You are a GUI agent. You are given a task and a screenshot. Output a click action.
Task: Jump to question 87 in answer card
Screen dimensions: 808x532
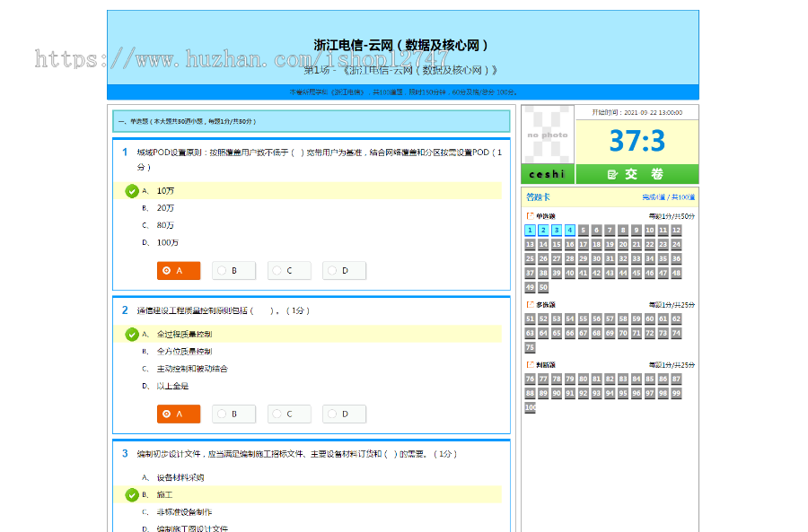(x=677, y=379)
